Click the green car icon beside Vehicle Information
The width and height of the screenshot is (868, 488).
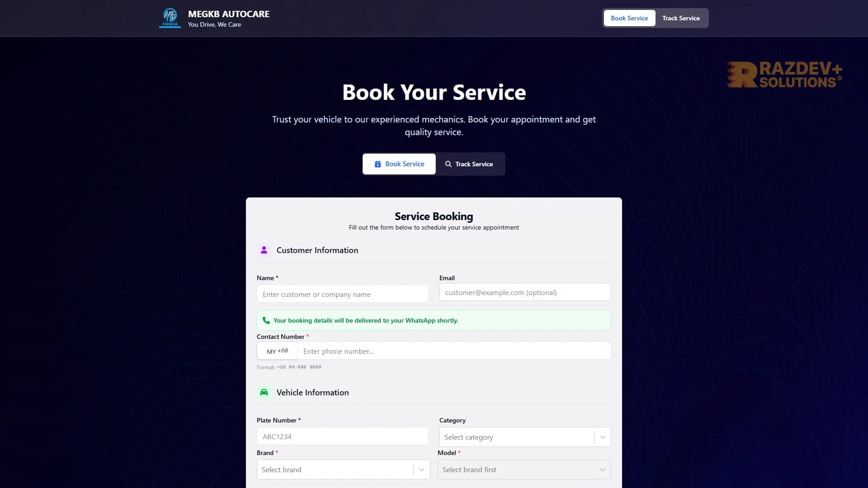coord(264,392)
